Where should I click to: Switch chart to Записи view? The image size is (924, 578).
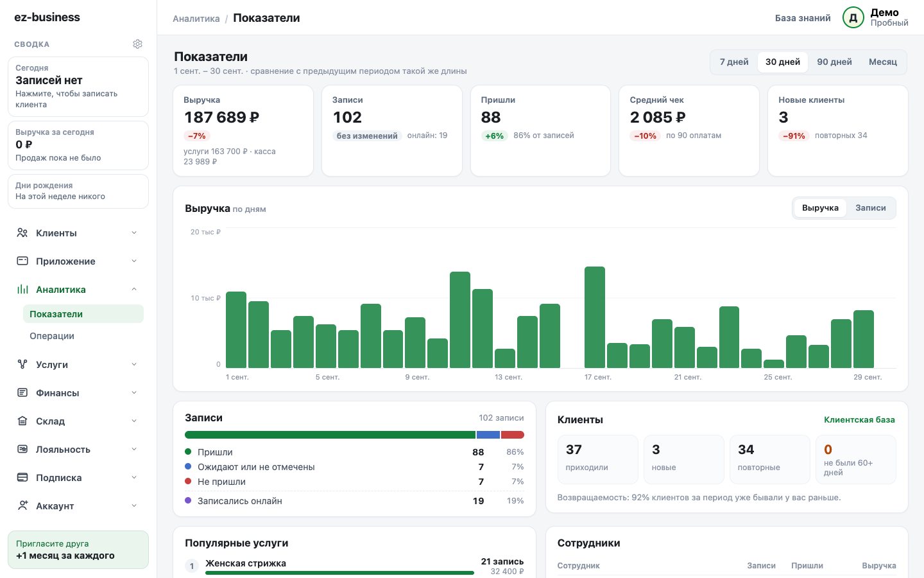point(870,208)
